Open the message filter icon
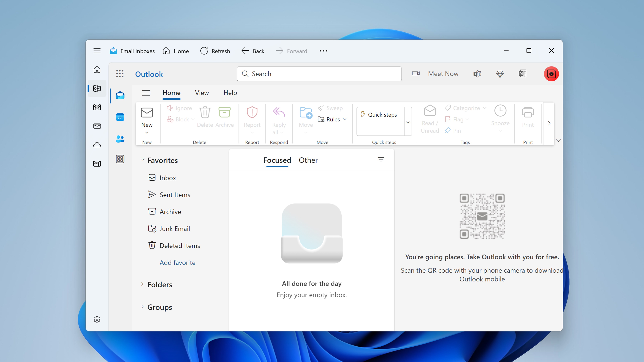 381,159
